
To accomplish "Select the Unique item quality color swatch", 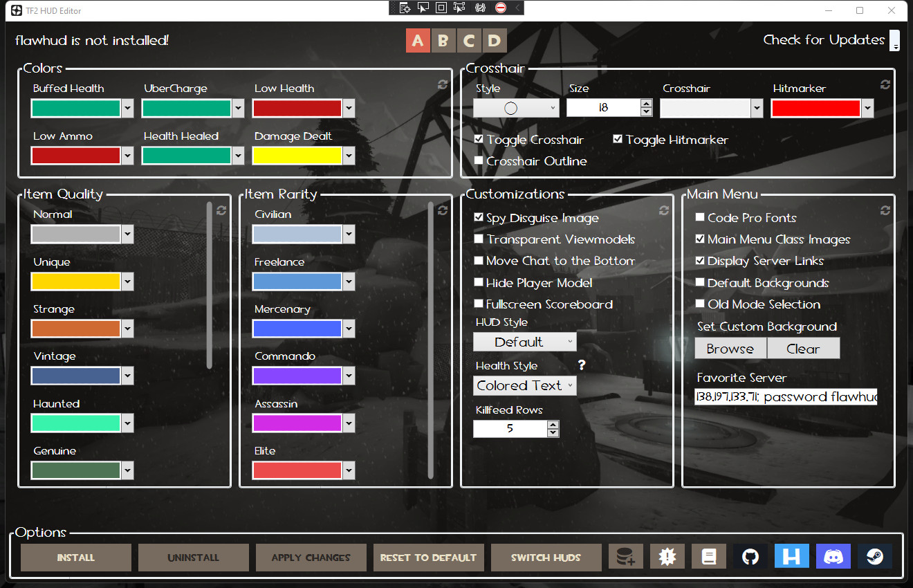I will click(77, 281).
